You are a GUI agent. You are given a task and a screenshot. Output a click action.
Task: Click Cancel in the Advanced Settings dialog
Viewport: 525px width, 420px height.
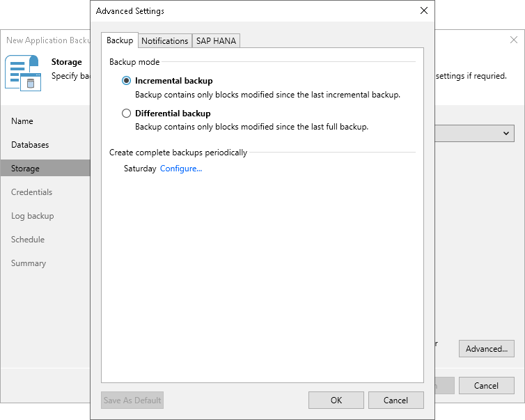[395, 400]
